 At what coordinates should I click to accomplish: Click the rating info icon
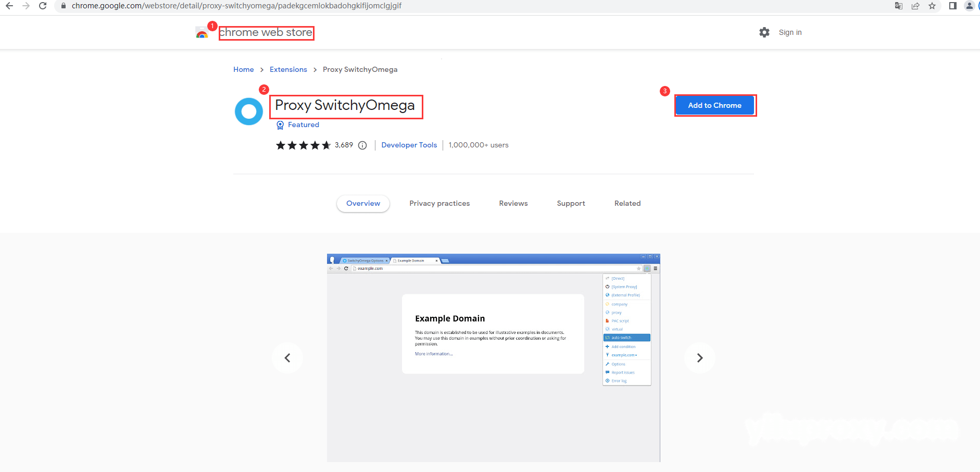(x=362, y=145)
